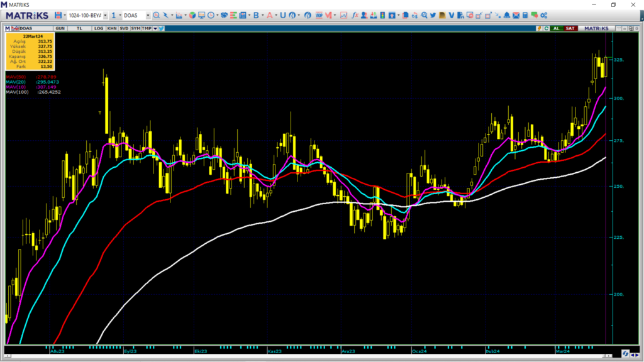Click the mail envelope icon
Viewport: 644px width, 362px height.
point(516,15)
